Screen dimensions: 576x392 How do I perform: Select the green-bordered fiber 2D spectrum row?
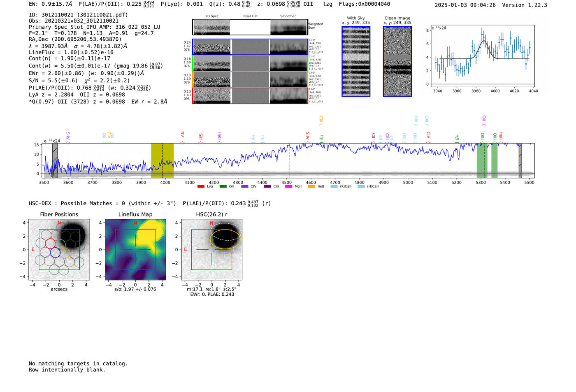click(250, 63)
